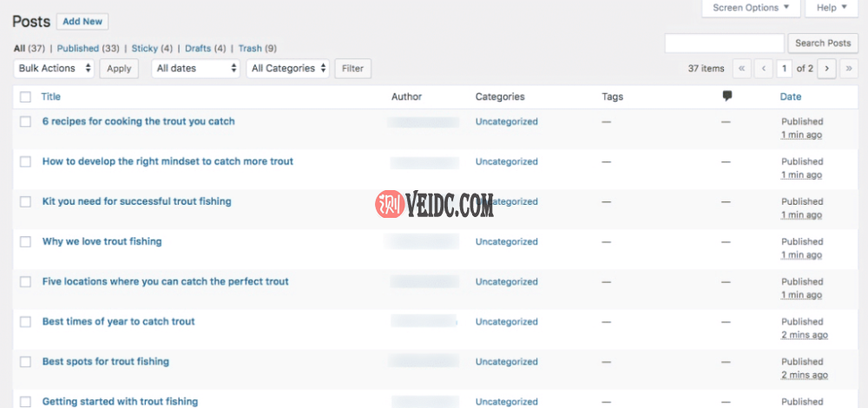Viewport: 868px width, 408px height.
Task: Sort by the Title column header
Action: (51, 97)
